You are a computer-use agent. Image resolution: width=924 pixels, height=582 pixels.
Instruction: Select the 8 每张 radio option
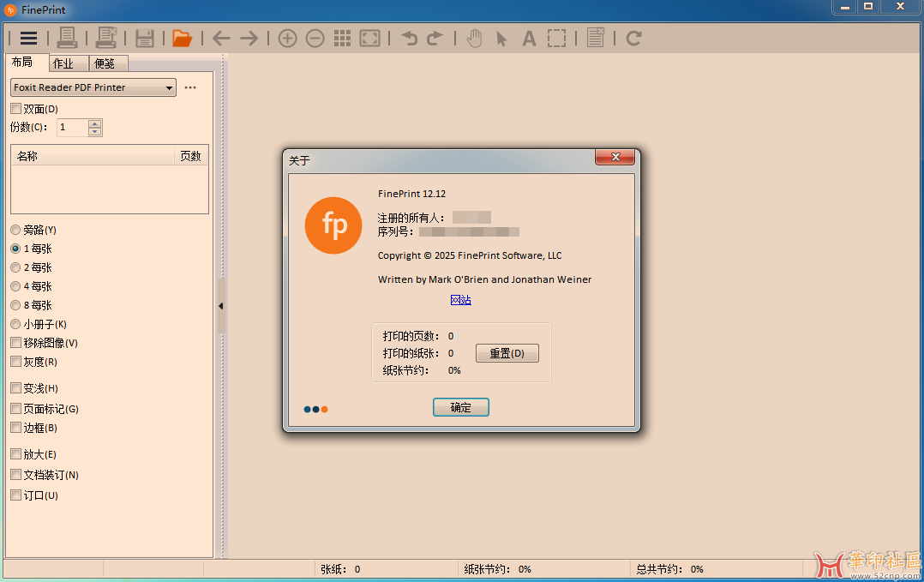click(16, 305)
